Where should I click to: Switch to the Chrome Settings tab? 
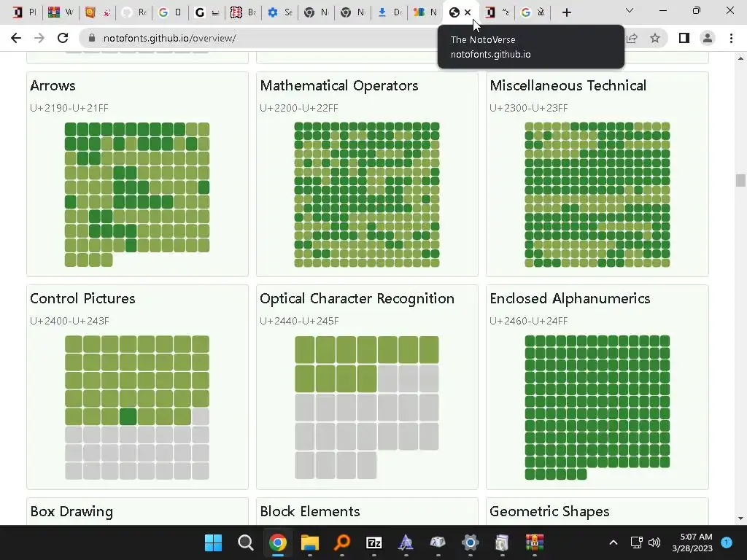pos(280,12)
